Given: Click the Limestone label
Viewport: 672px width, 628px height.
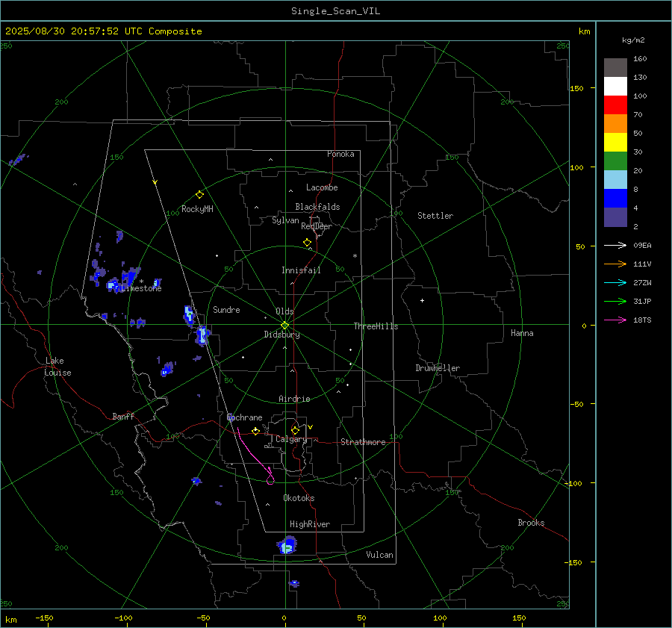Looking at the screenshot, I should (141, 288).
